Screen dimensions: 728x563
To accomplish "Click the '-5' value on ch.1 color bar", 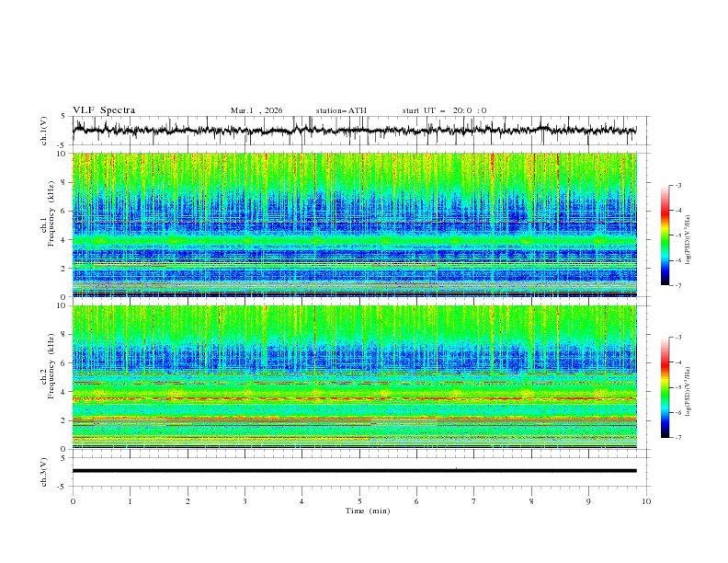I will pos(678,236).
